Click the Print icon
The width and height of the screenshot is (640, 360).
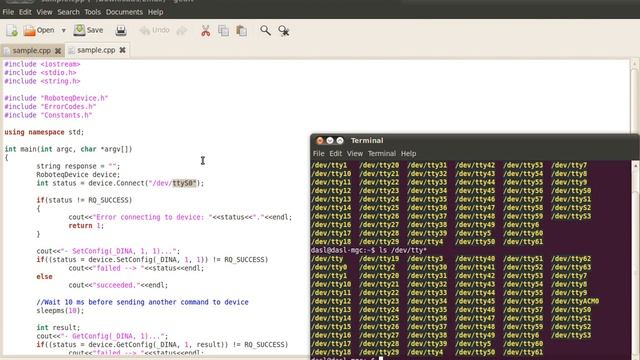121,30
